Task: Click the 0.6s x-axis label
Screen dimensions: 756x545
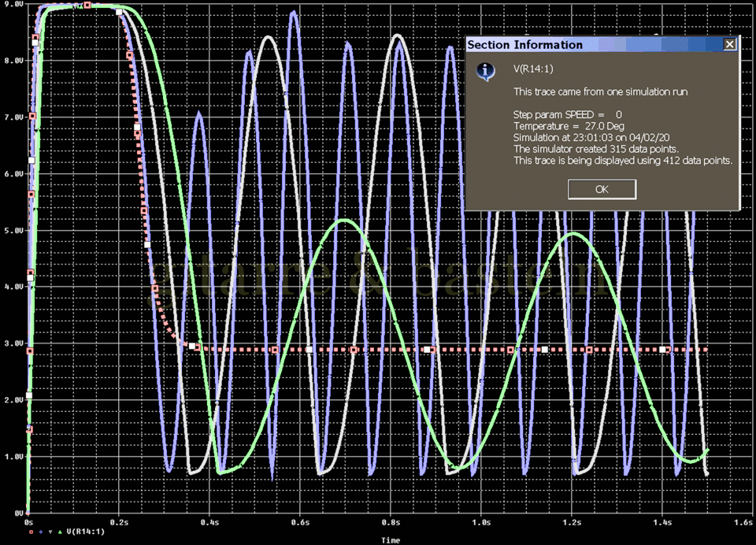Action: 300,522
